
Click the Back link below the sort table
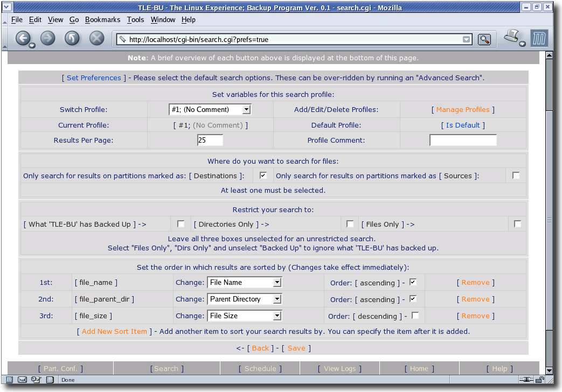(260, 348)
